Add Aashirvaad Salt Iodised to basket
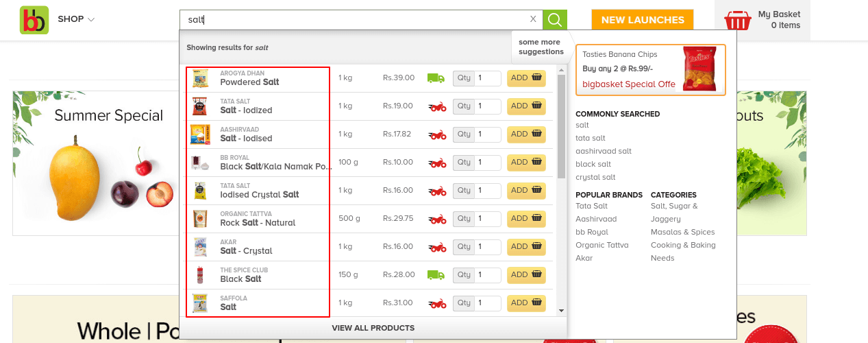This screenshot has width=868, height=343. [x=526, y=134]
